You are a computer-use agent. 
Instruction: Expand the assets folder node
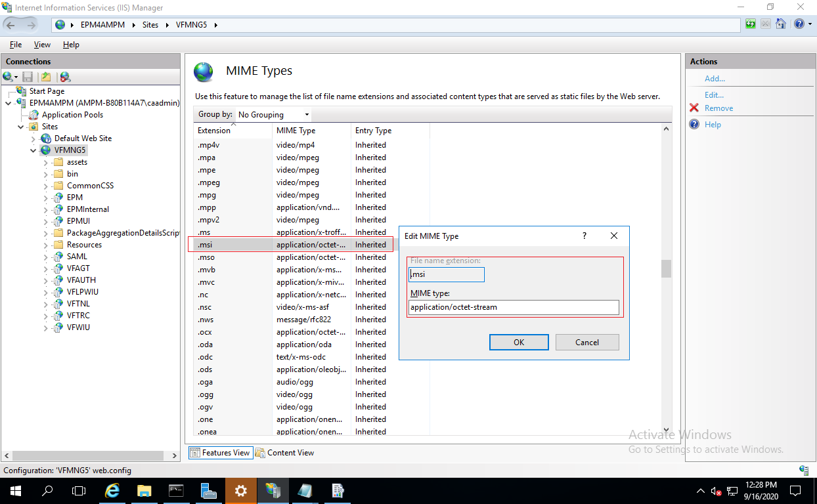point(46,162)
